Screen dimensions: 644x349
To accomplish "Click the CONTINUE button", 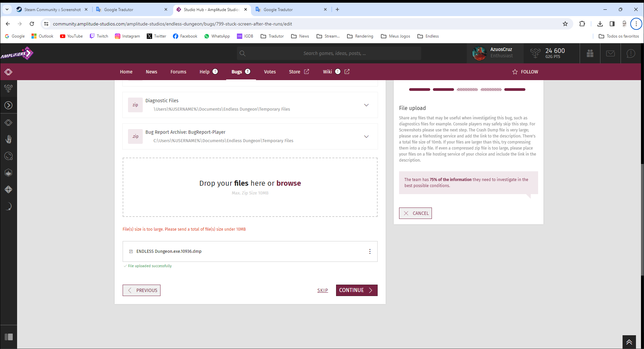I will (357, 290).
